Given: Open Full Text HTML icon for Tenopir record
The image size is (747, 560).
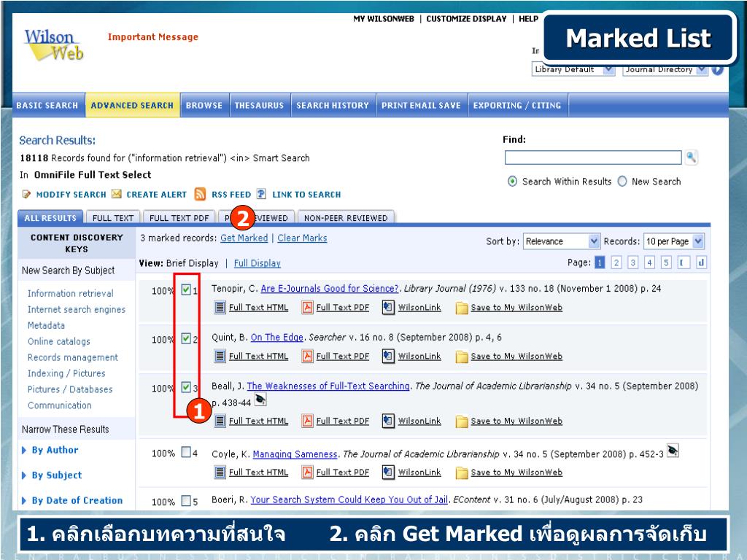Looking at the screenshot, I should coord(220,307).
